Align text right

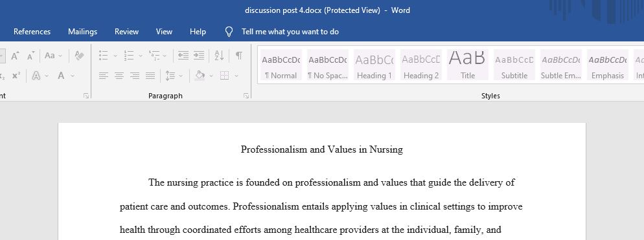[135, 76]
